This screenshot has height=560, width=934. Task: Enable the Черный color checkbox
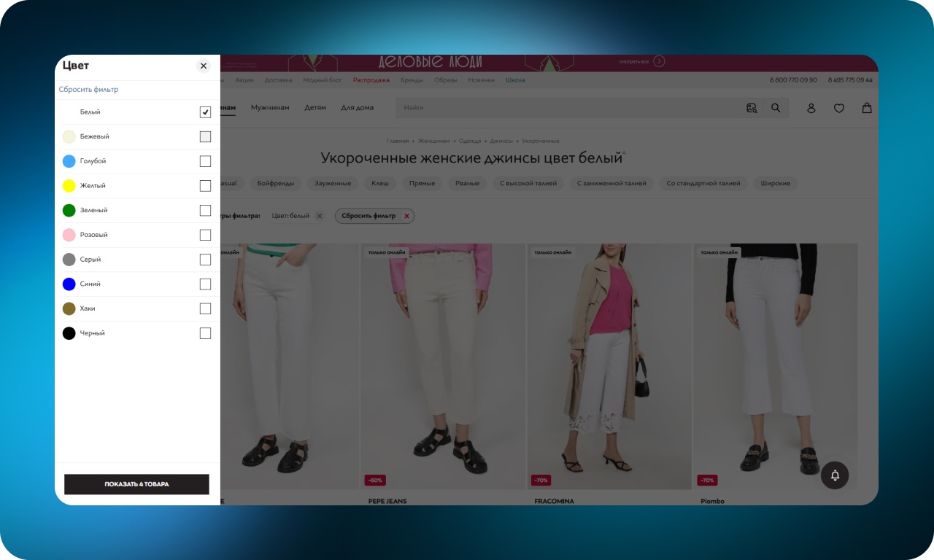click(x=205, y=333)
